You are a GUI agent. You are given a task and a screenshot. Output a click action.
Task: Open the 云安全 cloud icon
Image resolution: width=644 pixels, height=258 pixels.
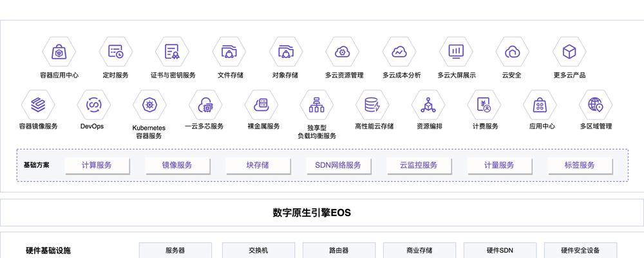pyautogui.click(x=512, y=52)
